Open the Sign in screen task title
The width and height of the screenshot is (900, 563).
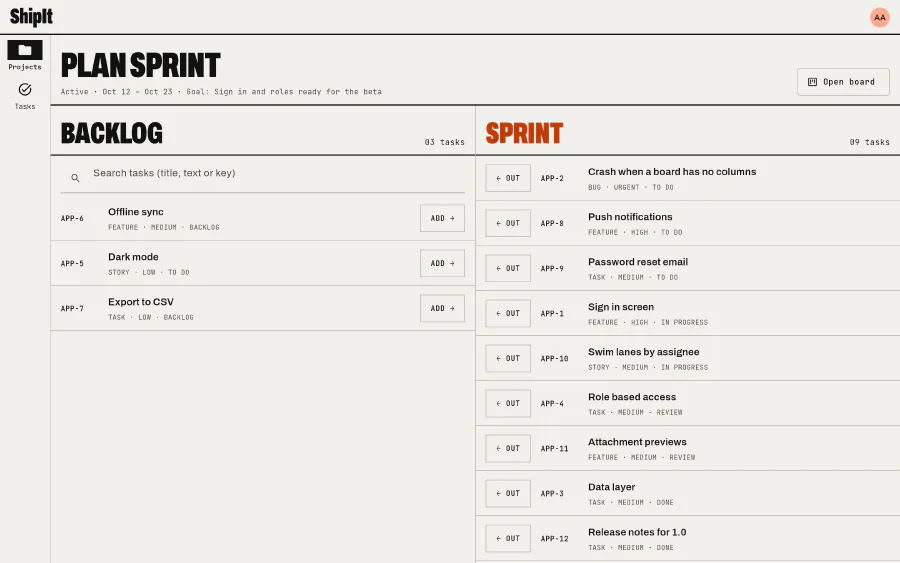click(x=620, y=307)
